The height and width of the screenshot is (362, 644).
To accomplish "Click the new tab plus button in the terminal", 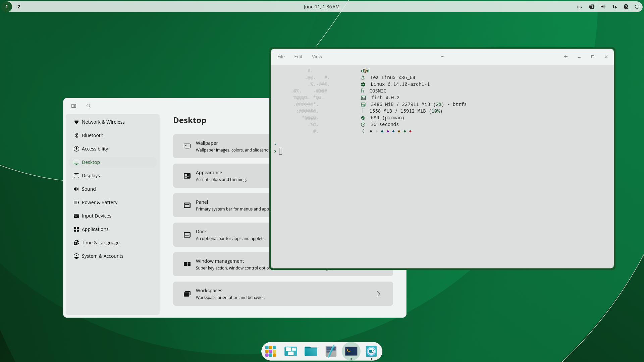I will (566, 57).
